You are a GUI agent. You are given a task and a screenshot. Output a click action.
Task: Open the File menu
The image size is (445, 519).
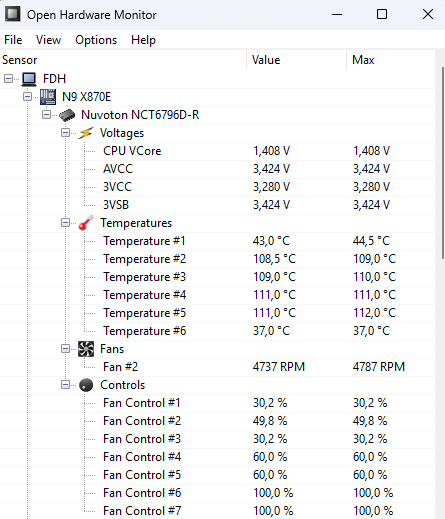tap(13, 40)
